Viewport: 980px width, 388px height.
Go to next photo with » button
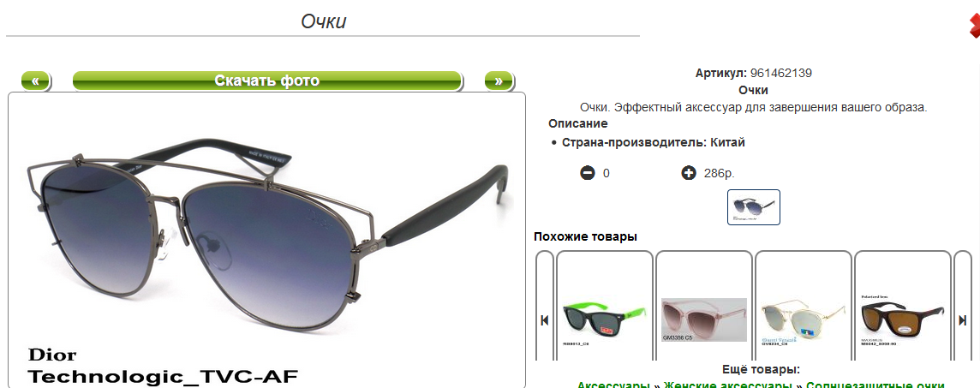coord(498,81)
